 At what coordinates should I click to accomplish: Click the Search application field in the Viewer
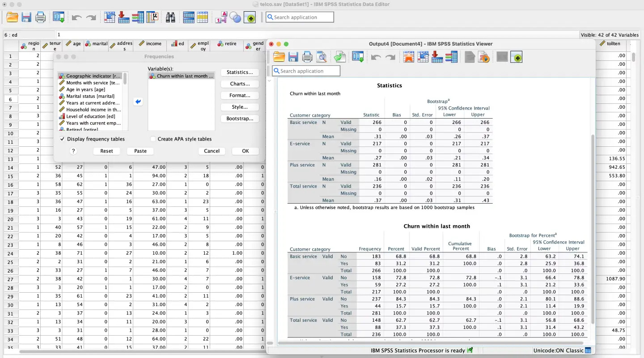(306, 70)
